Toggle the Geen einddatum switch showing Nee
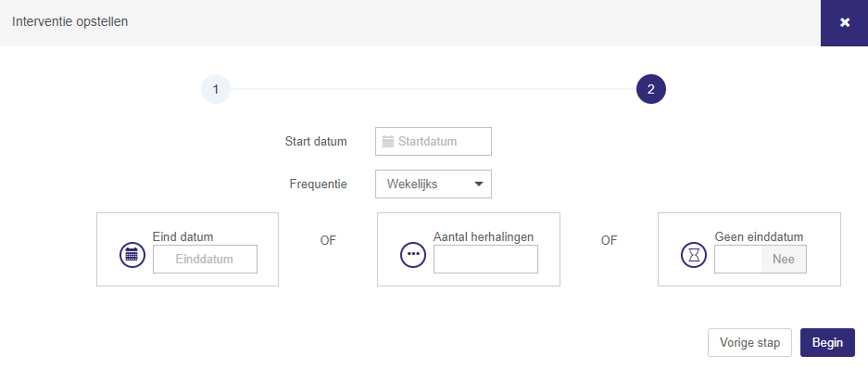Image resolution: width=868 pixels, height=369 pixels. pyautogui.click(x=760, y=260)
